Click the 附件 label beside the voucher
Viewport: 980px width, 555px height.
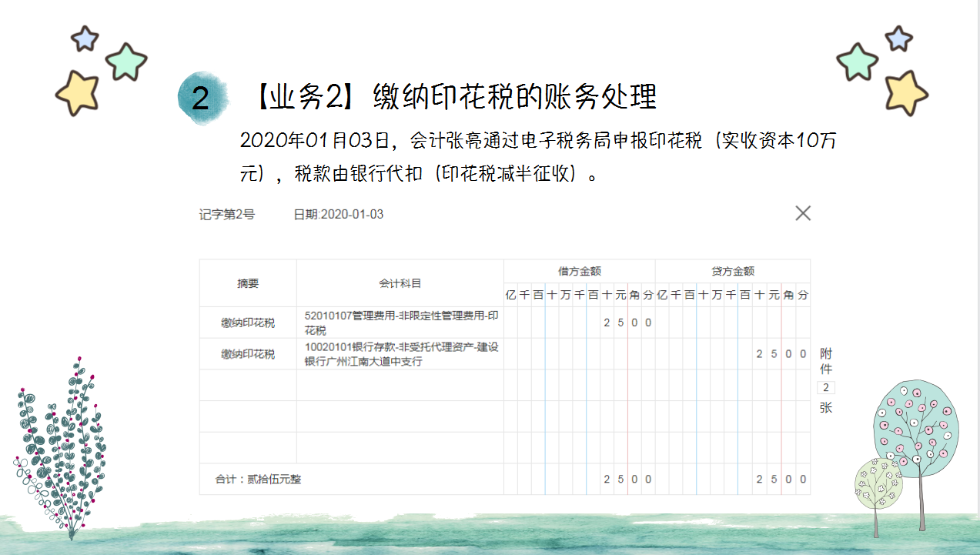[x=826, y=361]
